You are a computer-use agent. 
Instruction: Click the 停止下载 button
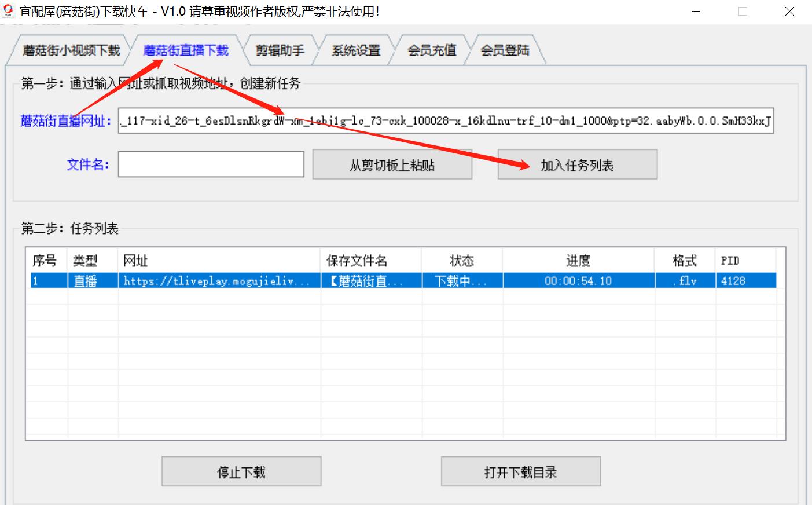tap(241, 472)
